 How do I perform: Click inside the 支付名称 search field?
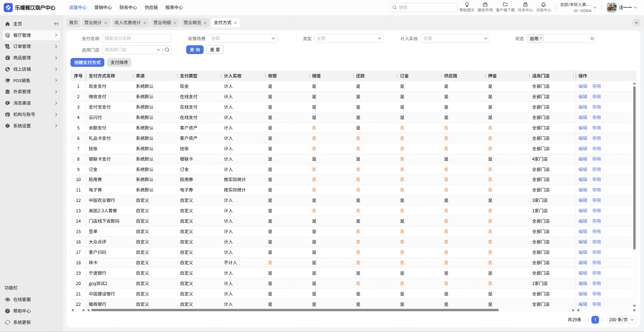click(137, 39)
